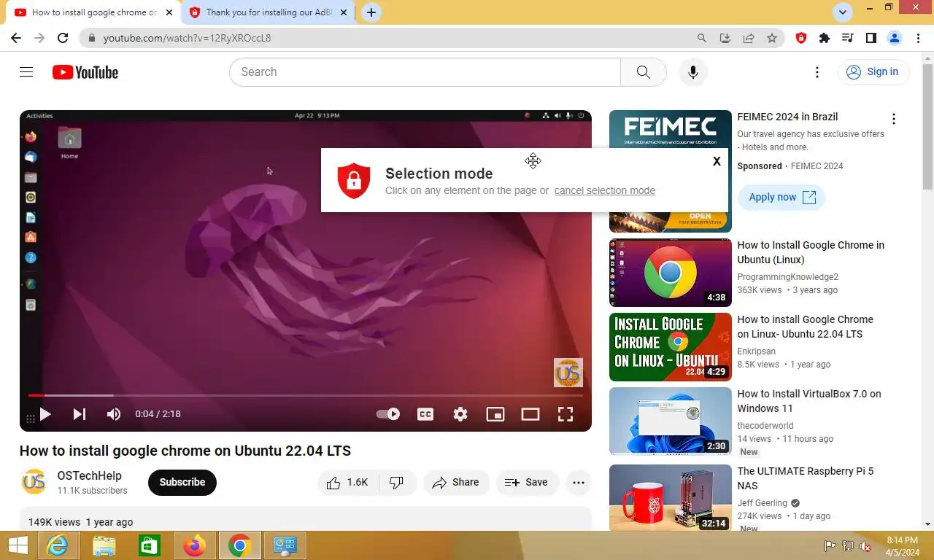Go back in browser history

click(x=16, y=38)
